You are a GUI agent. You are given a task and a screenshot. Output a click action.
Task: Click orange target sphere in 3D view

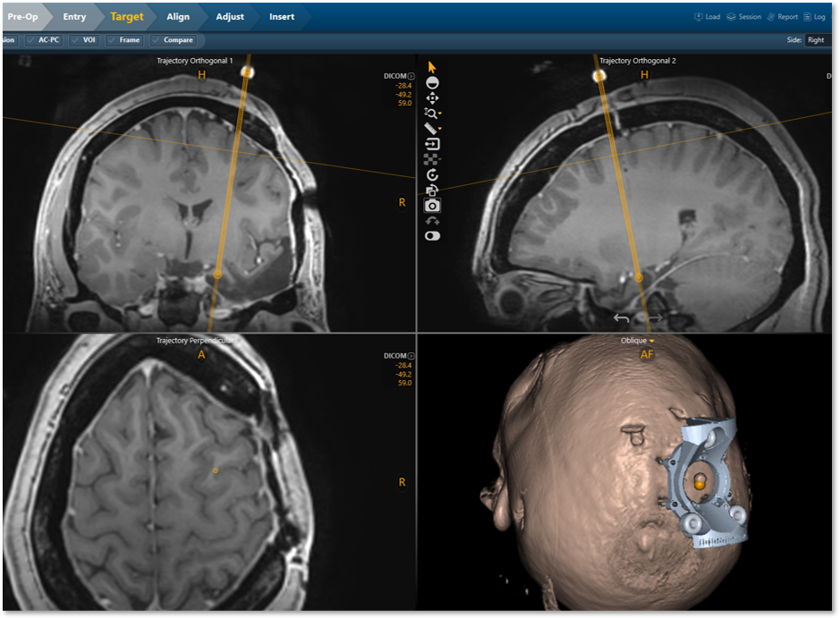point(700,485)
